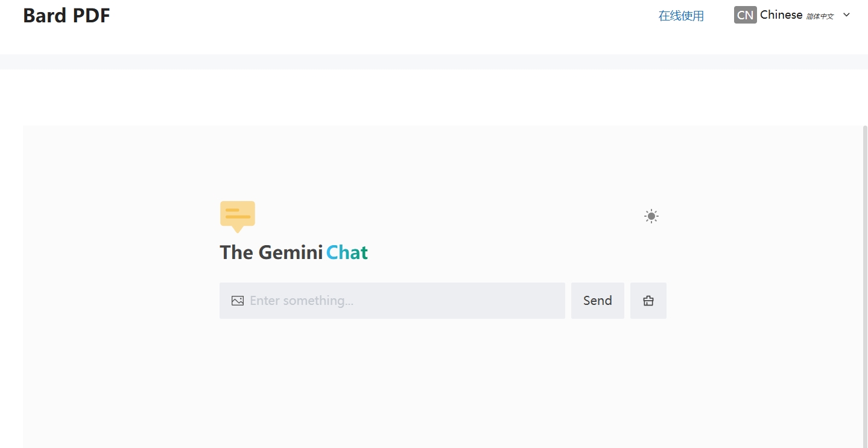The height and width of the screenshot is (448, 868).
Task: Click the small 简体中文 text
Action: pyautogui.click(x=820, y=16)
